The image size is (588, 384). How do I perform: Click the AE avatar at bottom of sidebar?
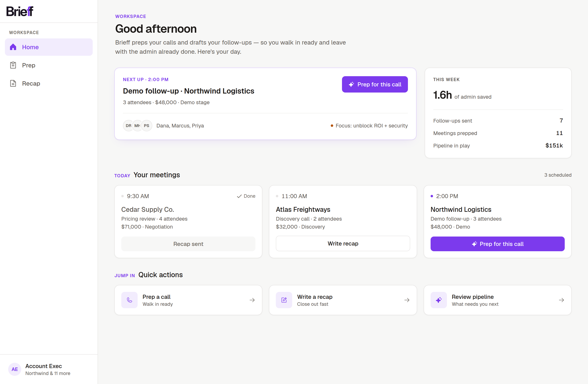14,369
